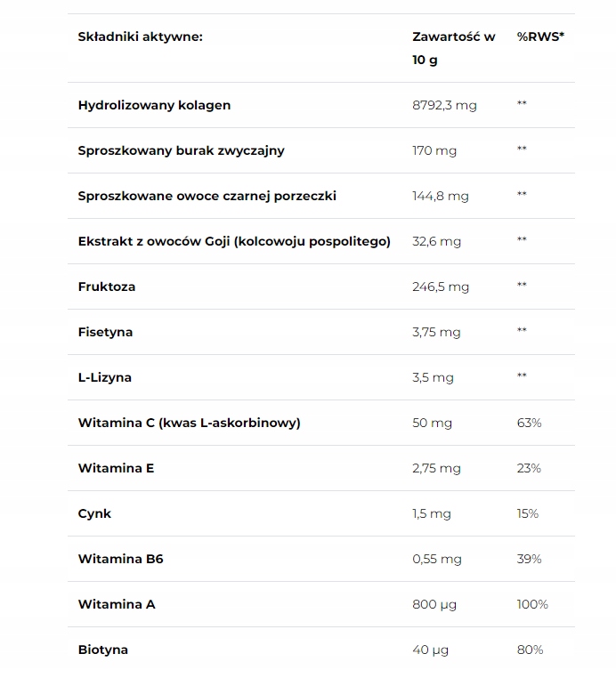The image size is (616, 686).
Task: Select the 'Fisetyna' ingredient label
Action: (x=105, y=332)
